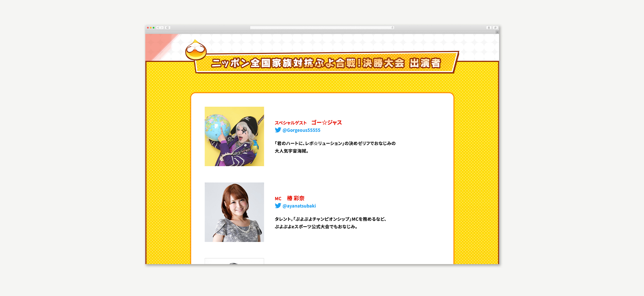Viewport: 644px width, 296px height.
Task: Open the @ayanatsubaki Twitter link
Action: [299, 206]
